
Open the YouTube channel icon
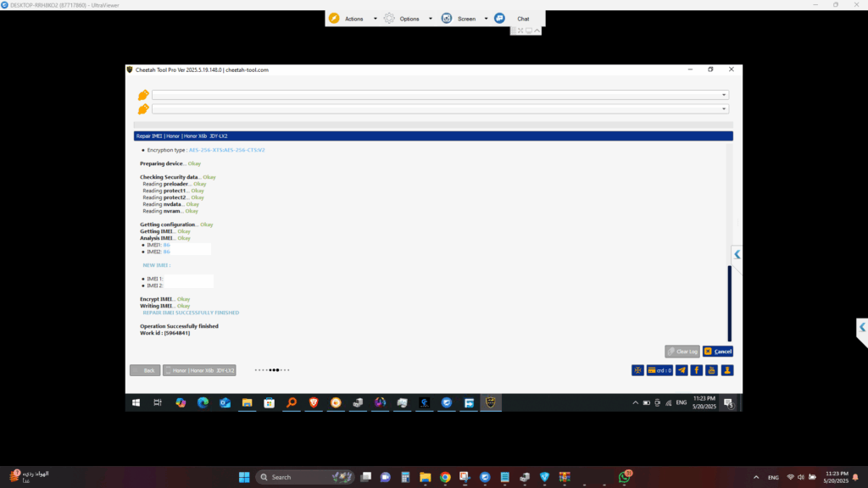pyautogui.click(x=711, y=370)
